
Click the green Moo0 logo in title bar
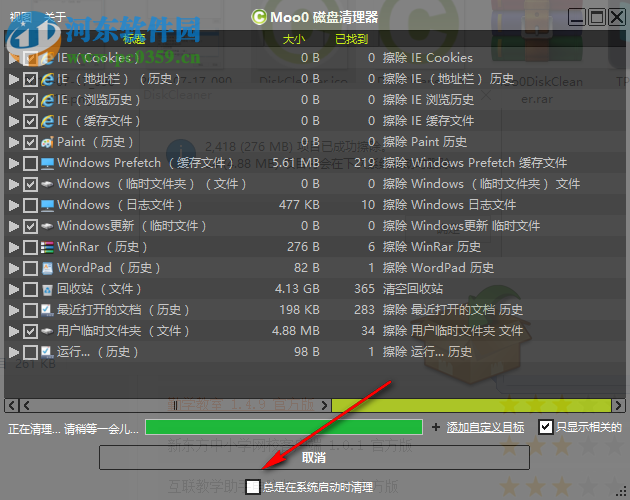[x=259, y=17]
